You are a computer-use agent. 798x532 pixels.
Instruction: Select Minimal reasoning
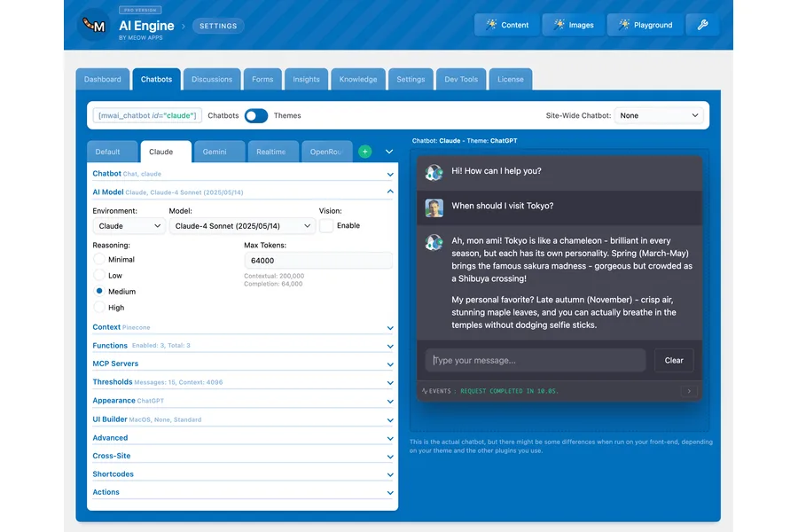point(99,259)
